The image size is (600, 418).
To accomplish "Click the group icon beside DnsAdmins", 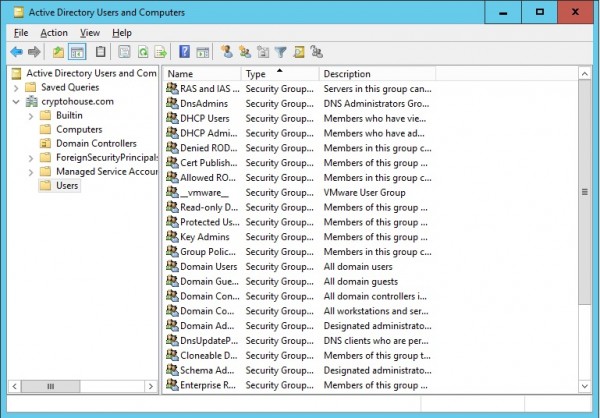I will [172, 103].
